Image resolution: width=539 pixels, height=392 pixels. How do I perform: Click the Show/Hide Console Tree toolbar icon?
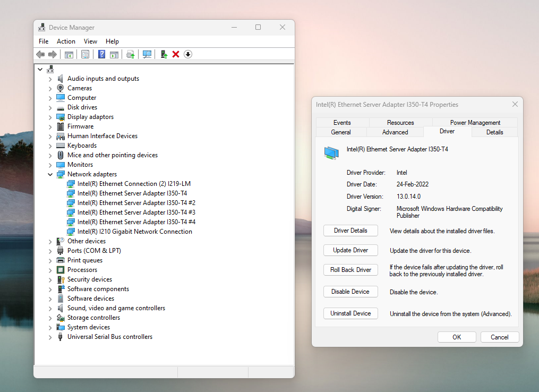click(69, 54)
